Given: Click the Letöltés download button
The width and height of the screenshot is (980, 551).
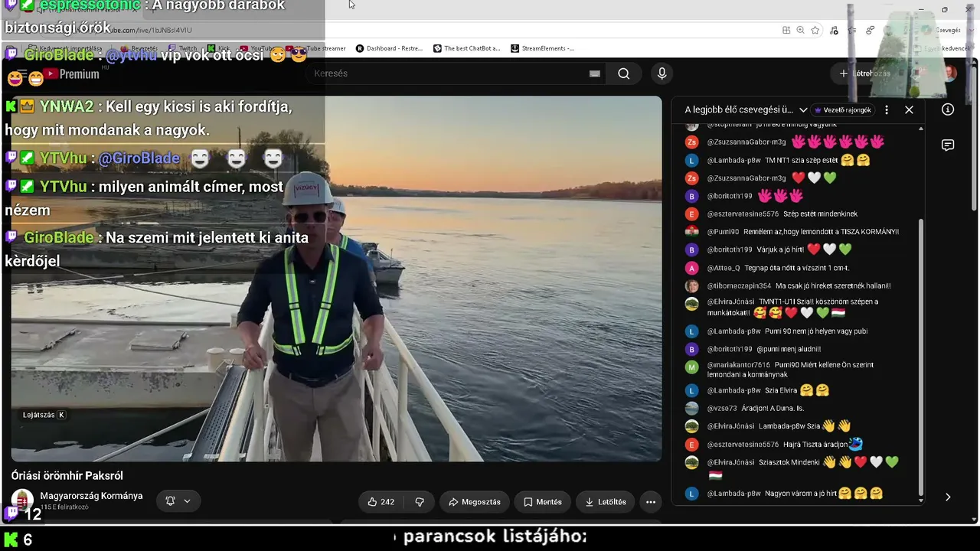Looking at the screenshot, I should pyautogui.click(x=606, y=502).
